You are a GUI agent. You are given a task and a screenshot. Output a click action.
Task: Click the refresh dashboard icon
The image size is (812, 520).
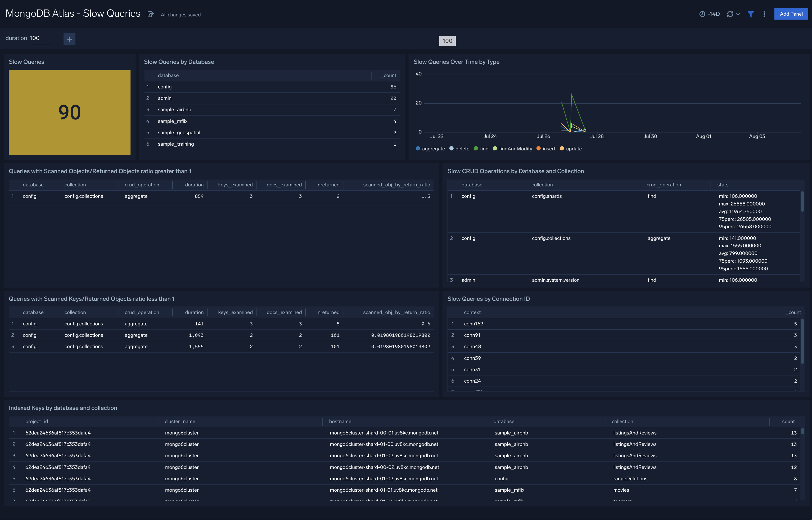click(730, 14)
